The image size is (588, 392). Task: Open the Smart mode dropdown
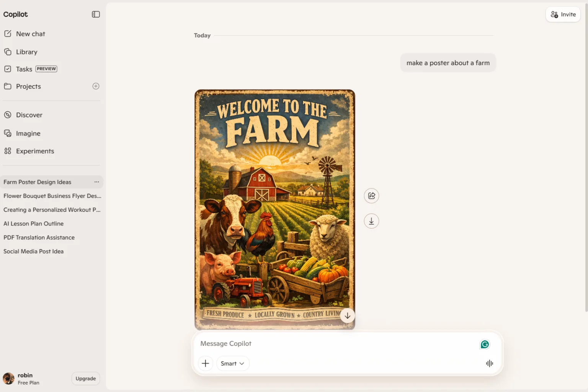tap(232, 363)
